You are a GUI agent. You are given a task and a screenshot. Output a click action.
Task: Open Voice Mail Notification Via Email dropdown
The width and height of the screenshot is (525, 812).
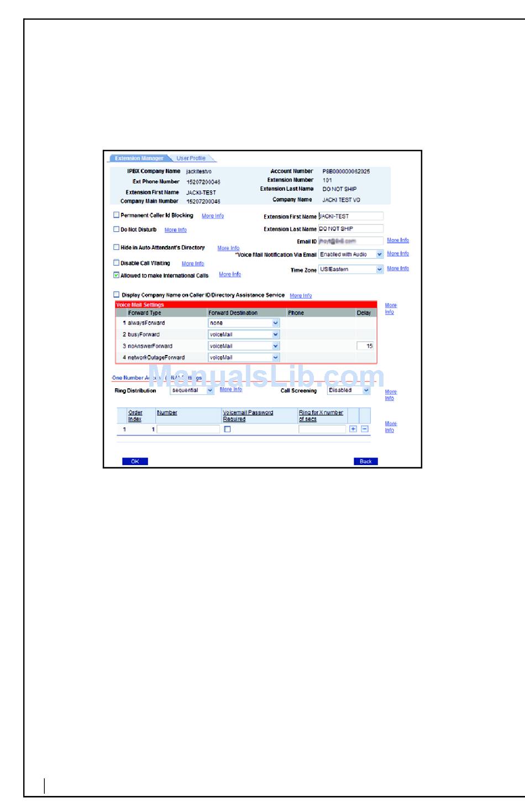click(x=351, y=254)
